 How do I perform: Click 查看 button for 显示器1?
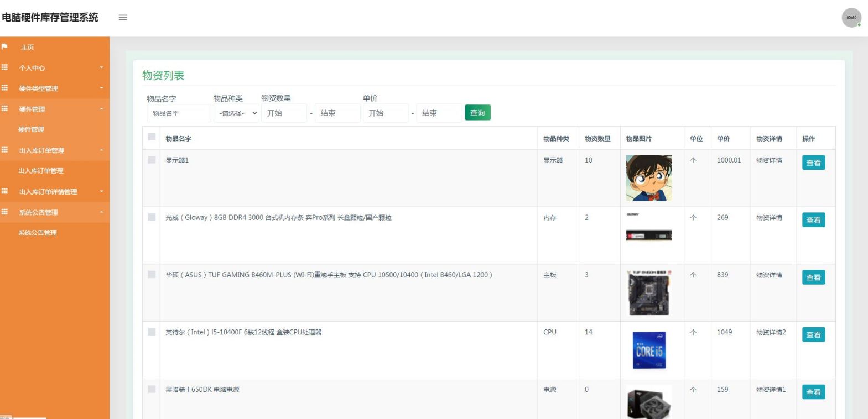pos(813,163)
